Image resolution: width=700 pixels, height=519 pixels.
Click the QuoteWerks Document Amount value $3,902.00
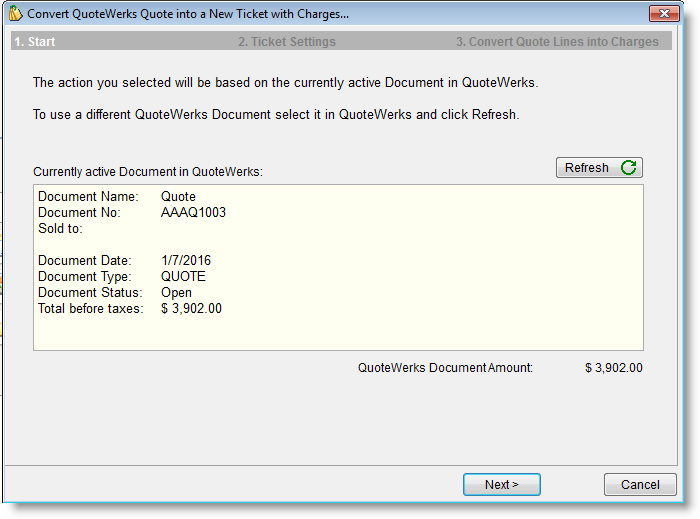click(613, 368)
